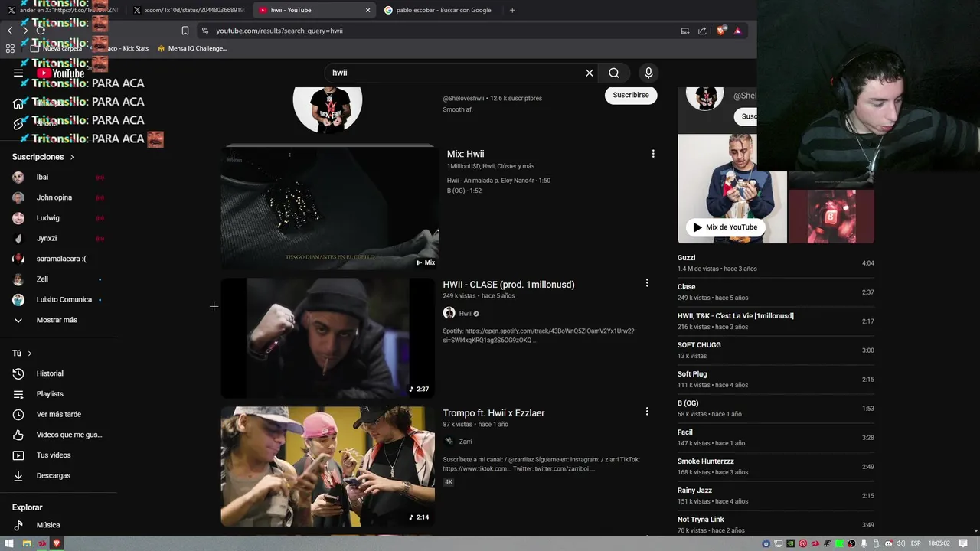Play SOFT CHUGG track in mix list
The width and height of the screenshot is (980, 551).
point(776,350)
